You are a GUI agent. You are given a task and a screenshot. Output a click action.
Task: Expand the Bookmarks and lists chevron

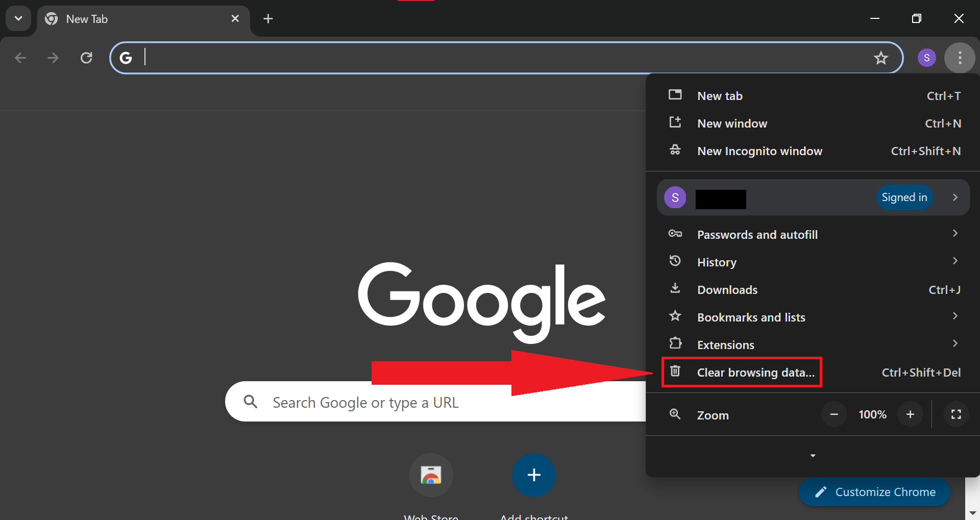(x=955, y=316)
